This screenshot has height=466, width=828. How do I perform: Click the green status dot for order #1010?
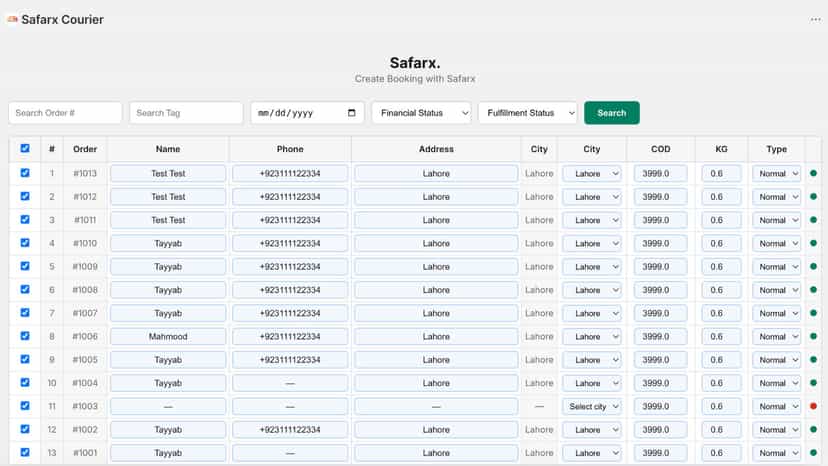click(813, 243)
